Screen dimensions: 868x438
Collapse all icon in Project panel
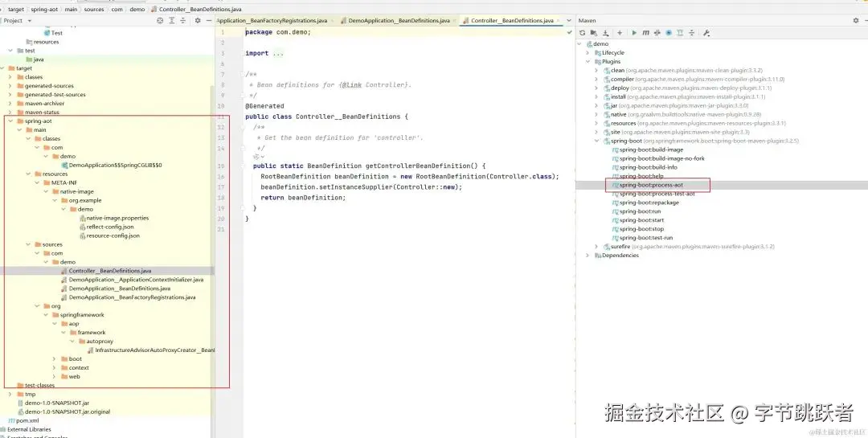(182, 20)
